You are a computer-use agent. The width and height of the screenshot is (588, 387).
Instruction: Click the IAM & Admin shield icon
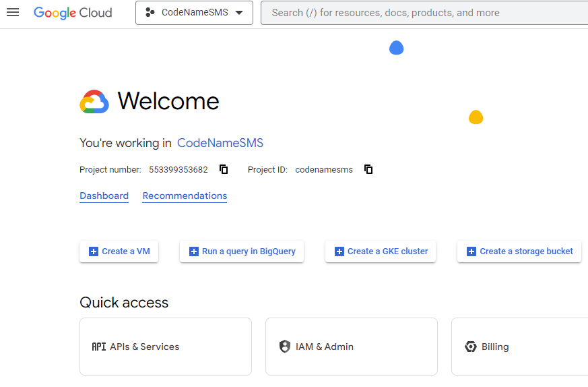285,347
